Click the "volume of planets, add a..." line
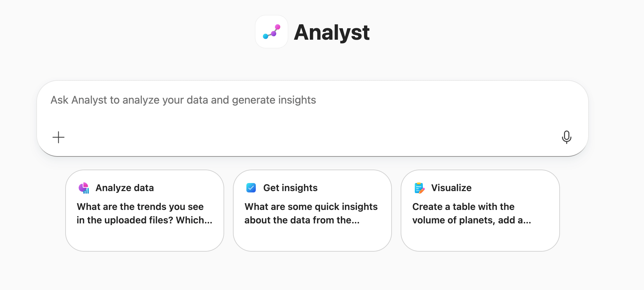The height and width of the screenshot is (290, 644). click(x=472, y=220)
